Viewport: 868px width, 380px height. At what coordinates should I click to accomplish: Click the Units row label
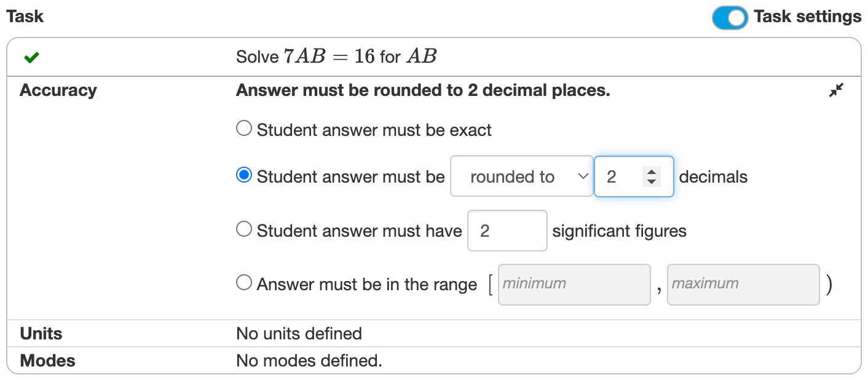pyautogui.click(x=41, y=334)
